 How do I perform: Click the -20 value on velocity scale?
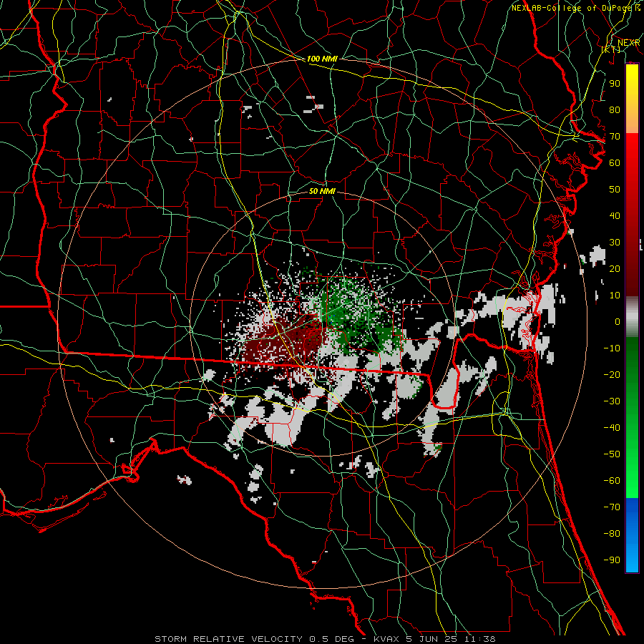point(612,375)
